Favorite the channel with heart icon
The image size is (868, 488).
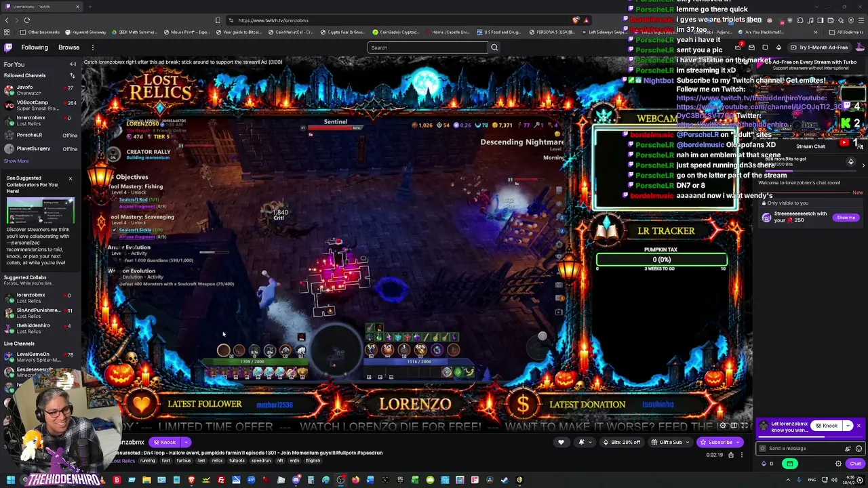click(x=561, y=442)
